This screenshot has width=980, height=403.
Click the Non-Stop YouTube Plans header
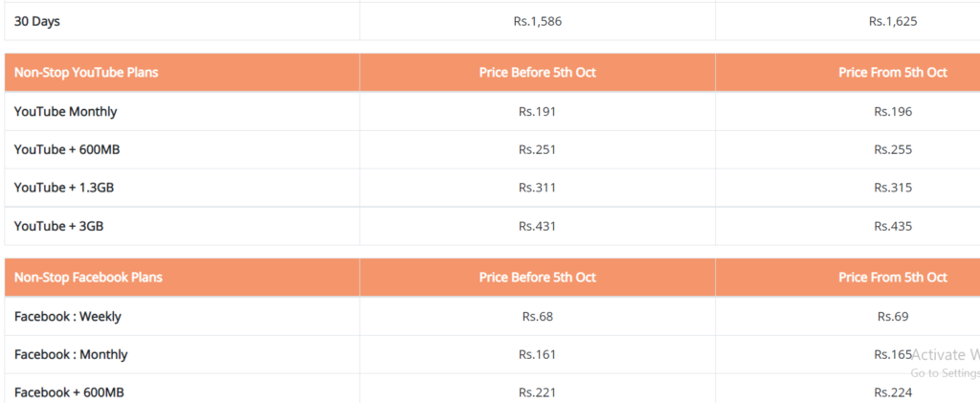(86, 73)
